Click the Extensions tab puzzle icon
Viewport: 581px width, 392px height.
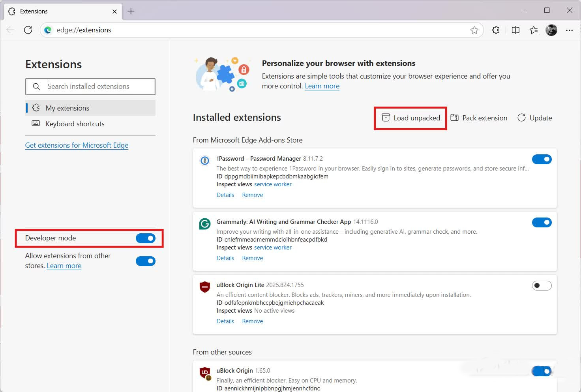click(12, 11)
